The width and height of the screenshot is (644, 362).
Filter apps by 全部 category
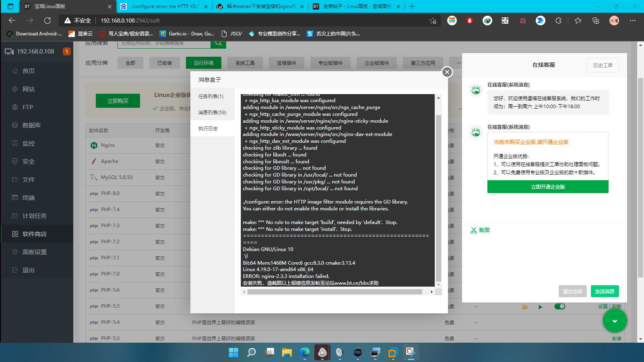(130, 63)
